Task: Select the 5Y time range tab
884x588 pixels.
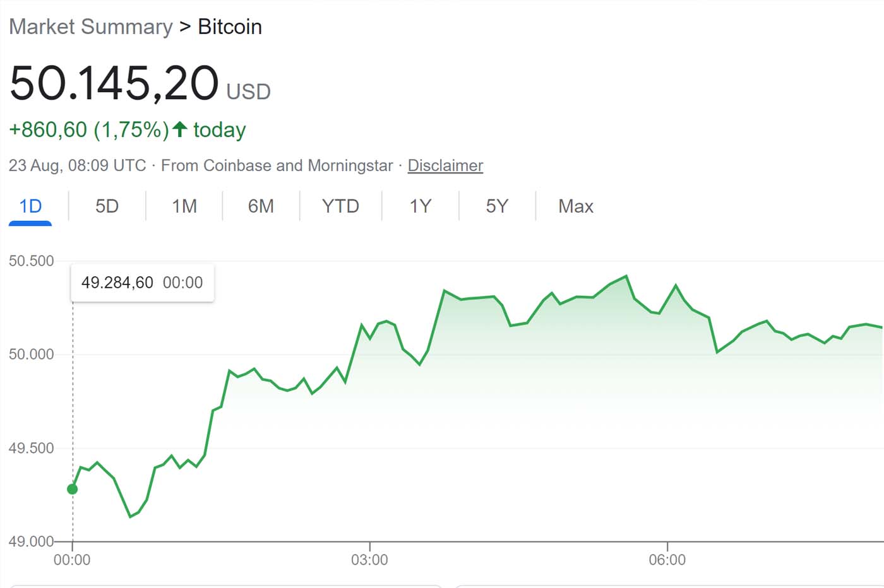Action: pyautogui.click(x=497, y=206)
